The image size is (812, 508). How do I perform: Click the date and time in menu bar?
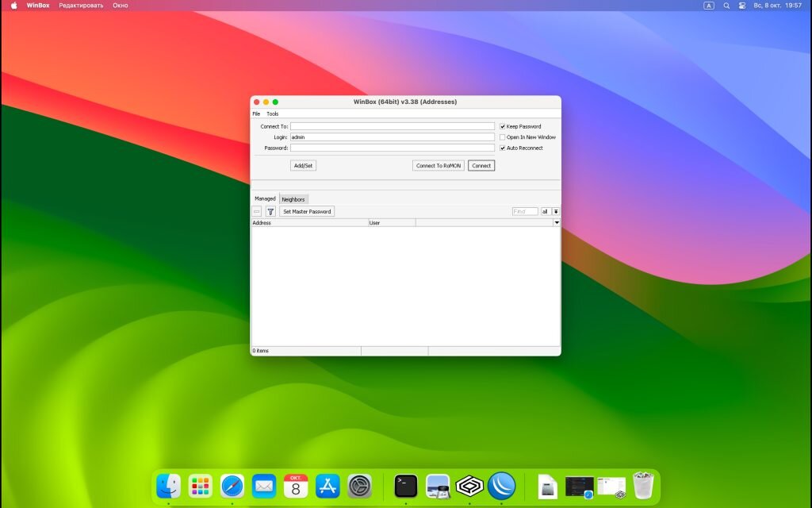coord(778,6)
